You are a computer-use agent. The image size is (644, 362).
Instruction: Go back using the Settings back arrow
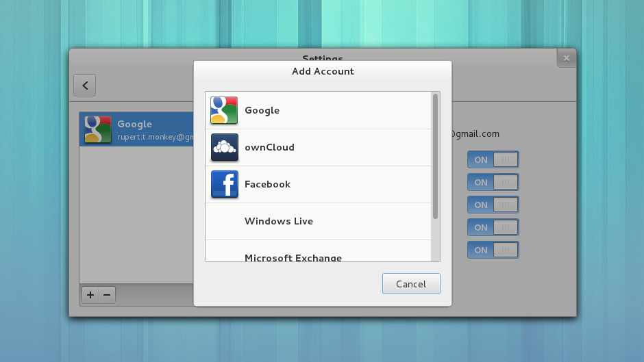tap(84, 86)
